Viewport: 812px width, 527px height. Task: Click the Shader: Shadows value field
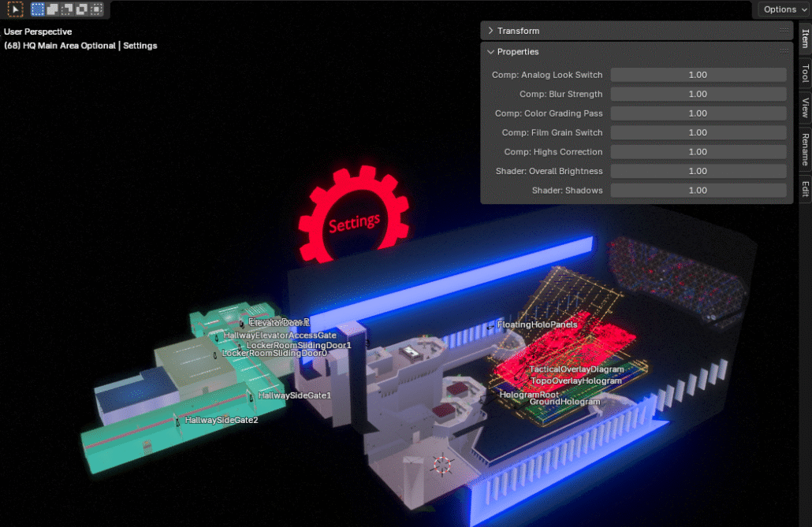698,190
